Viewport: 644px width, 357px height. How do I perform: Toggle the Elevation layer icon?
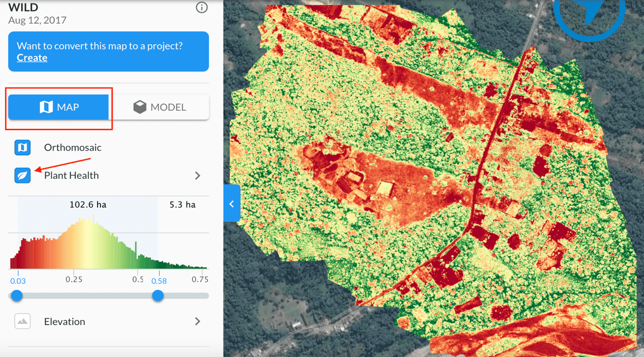[23, 322]
